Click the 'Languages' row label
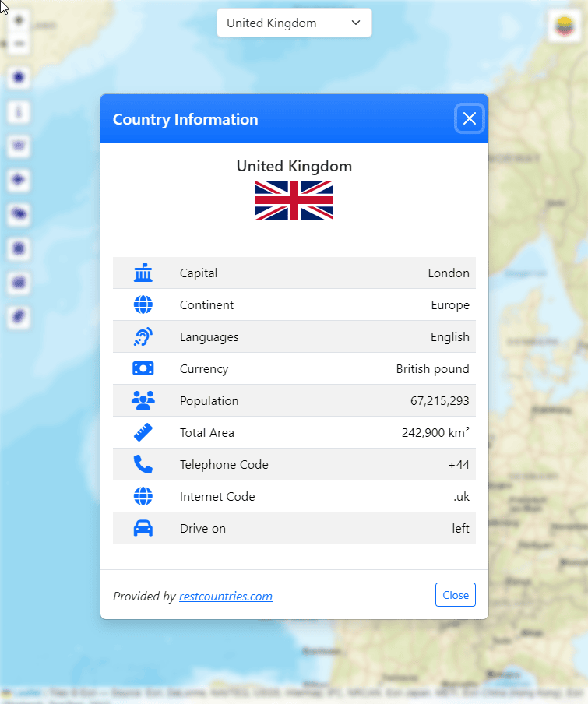 209,336
